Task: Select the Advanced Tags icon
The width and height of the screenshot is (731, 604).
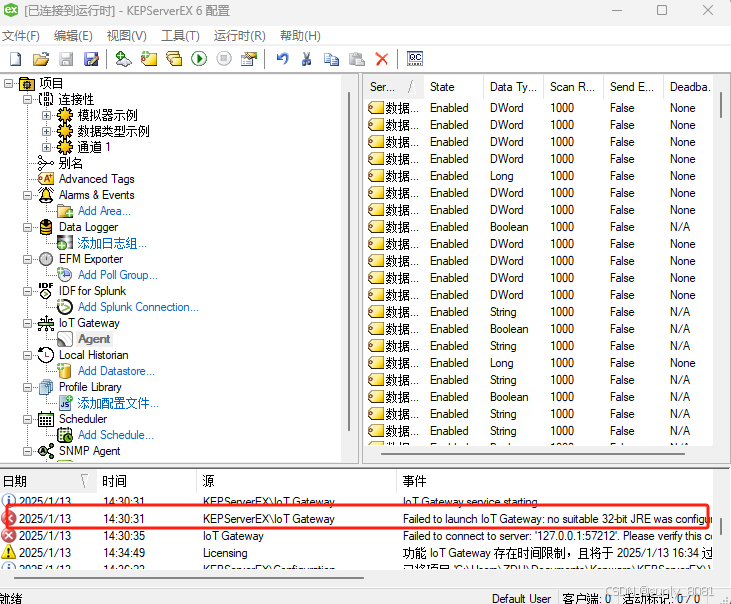Action: [x=46, y=179]
